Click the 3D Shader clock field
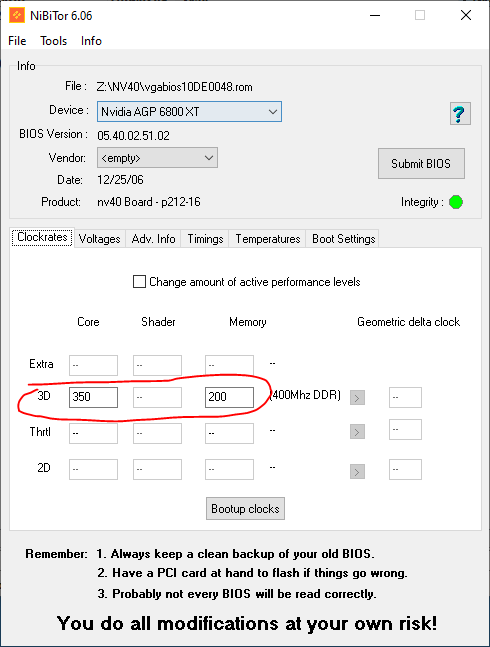Viewport: 490px width, 647px height. pos(157,397)
